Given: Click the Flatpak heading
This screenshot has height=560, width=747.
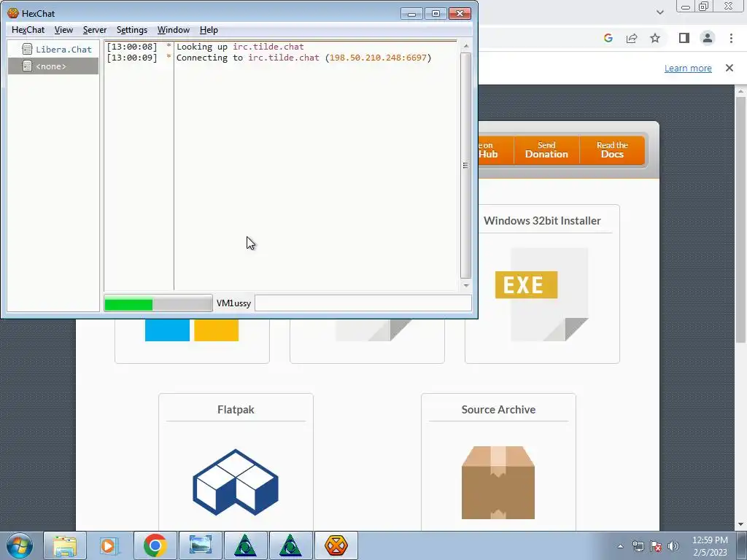Looking at the screenshot, I should [x=236, y=410].
